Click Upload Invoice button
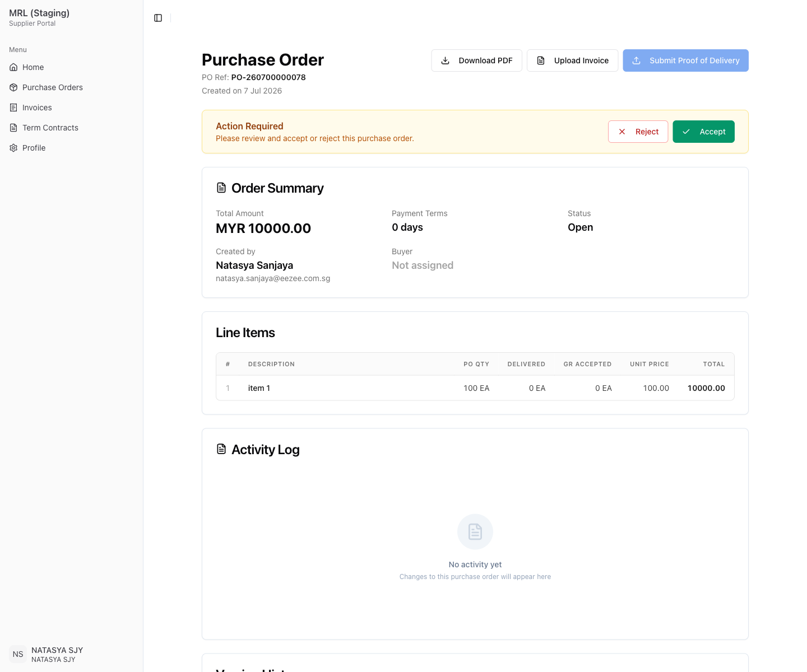807x672 pixels. click(x=572, y=60)
